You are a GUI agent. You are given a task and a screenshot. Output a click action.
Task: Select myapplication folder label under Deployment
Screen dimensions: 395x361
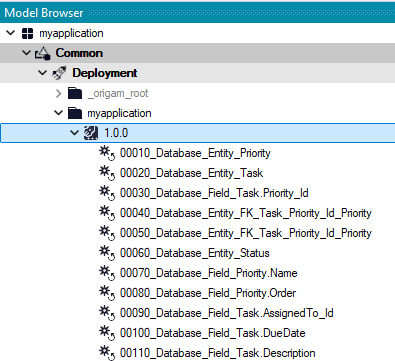pyautogui.click(x=119, y=113)
